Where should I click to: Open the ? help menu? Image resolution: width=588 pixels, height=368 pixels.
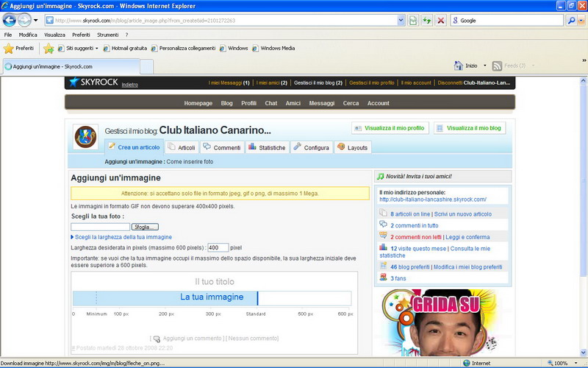coord(126,35)
